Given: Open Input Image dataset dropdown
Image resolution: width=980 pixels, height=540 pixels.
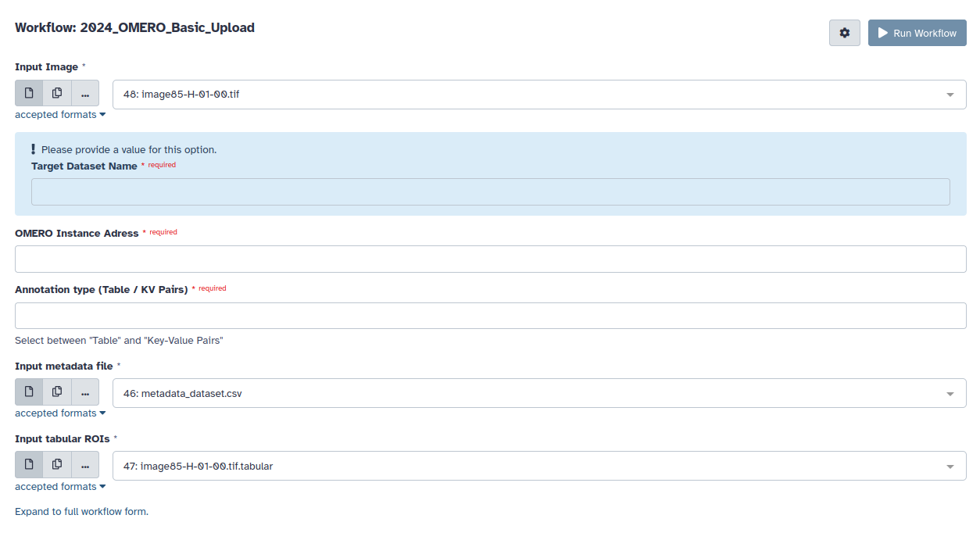Looking at the screenshot, I should pos(539,94).
